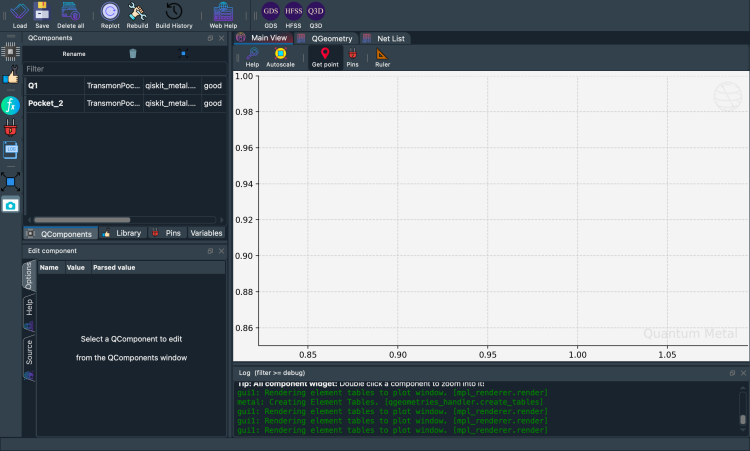Screen dimensions: 750x451
Task: Click the blue zoom-to-component icon
Action: coord(183,54)
